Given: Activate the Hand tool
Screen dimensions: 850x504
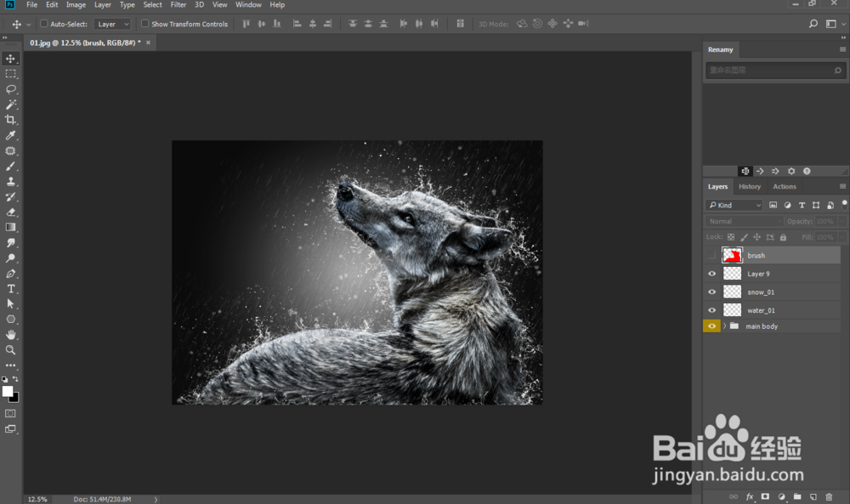Looking at the screenshot, I should pos(11,335).
